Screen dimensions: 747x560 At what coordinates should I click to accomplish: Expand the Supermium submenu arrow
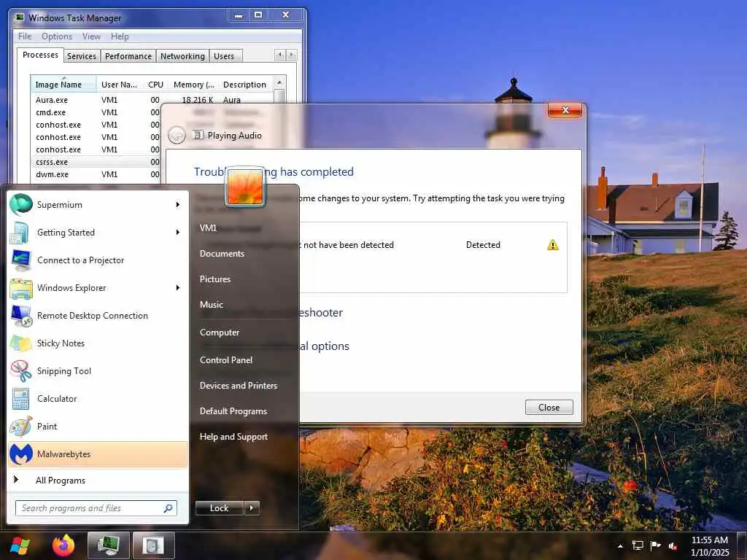(178, 205)
